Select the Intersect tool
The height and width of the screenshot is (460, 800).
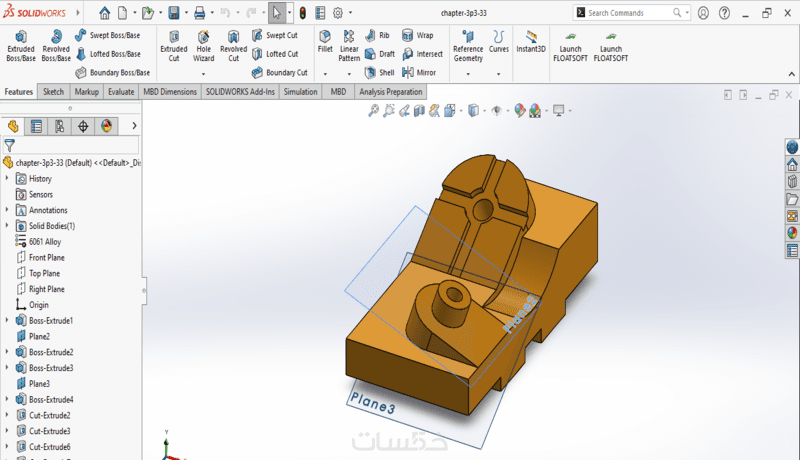(422, 54)
